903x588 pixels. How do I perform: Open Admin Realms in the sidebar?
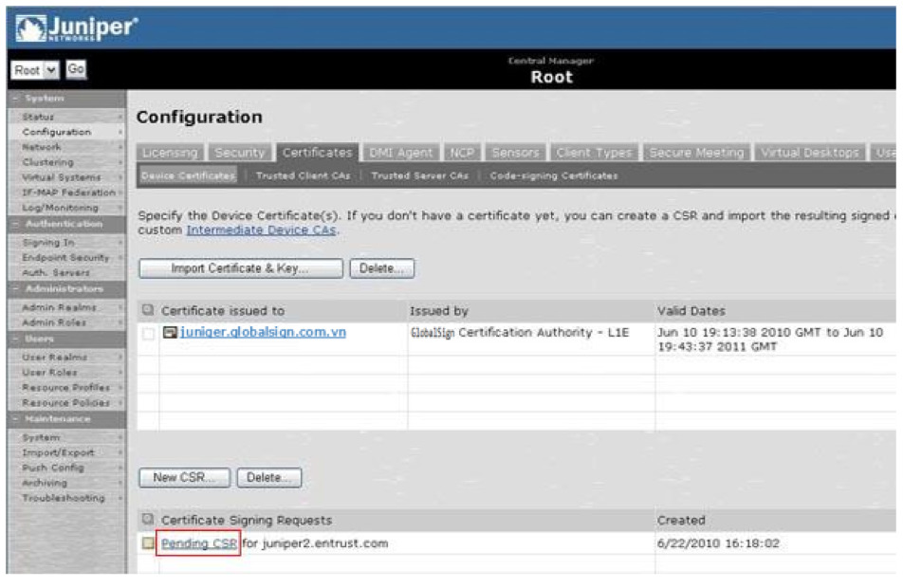pos(60,307)
